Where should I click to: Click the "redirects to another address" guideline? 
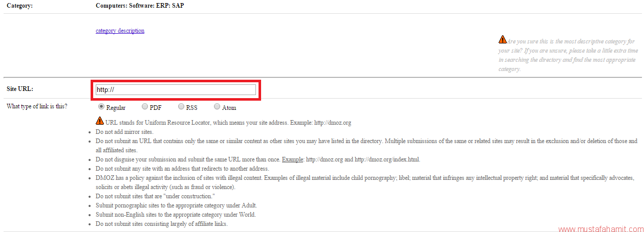182,169
